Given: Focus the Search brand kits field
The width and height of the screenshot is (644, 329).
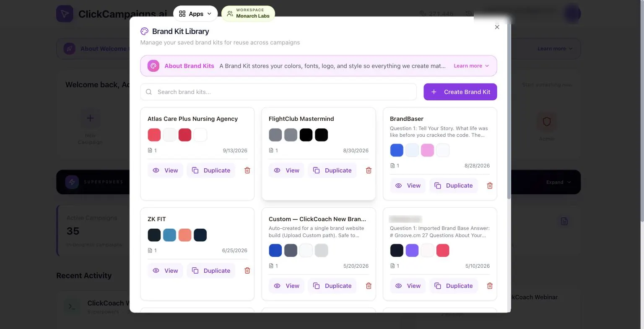Looking at the screenshot, I should pos(278,92).
